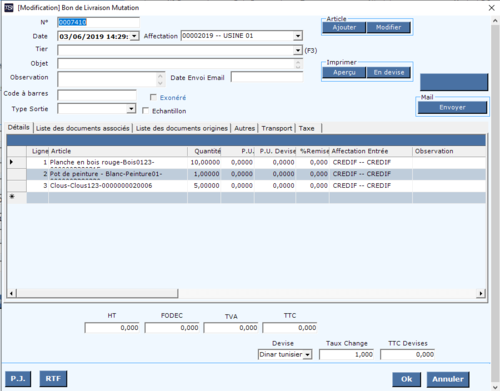
Task: Click the app icon in the title bar
Action: (x=9, y=7)
